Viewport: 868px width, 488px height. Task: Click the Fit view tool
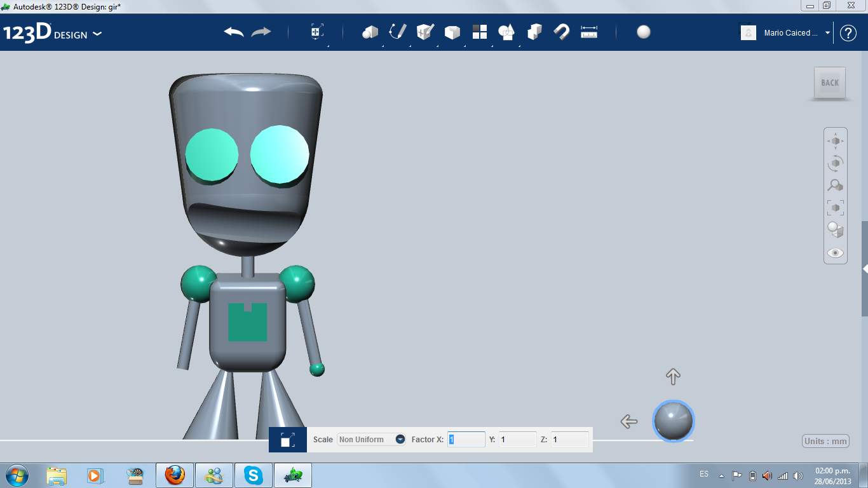click(836, 208)
